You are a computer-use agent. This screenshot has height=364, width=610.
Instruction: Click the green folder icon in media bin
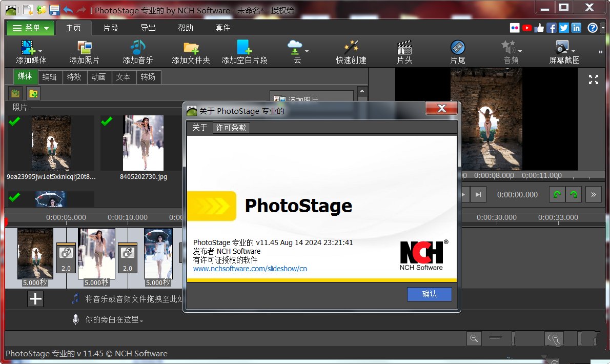tap(15, 93)
